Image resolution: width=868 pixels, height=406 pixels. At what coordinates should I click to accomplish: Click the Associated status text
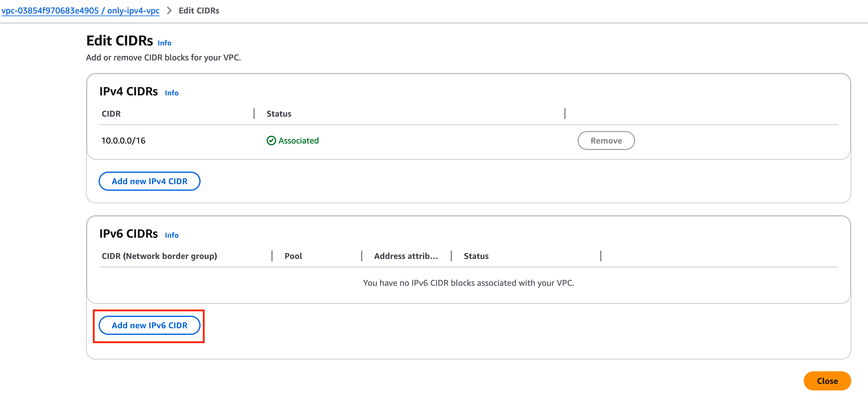click(299, 141)
